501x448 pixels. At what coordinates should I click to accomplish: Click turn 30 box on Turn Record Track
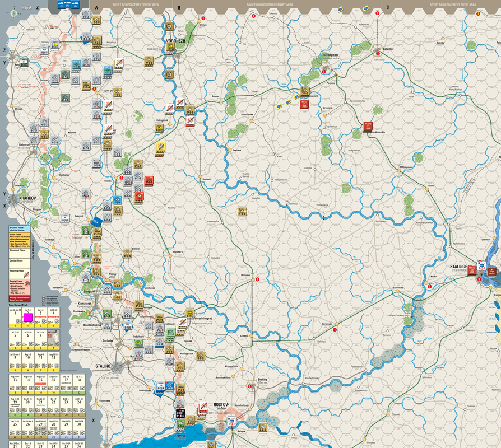click(79, 429)
